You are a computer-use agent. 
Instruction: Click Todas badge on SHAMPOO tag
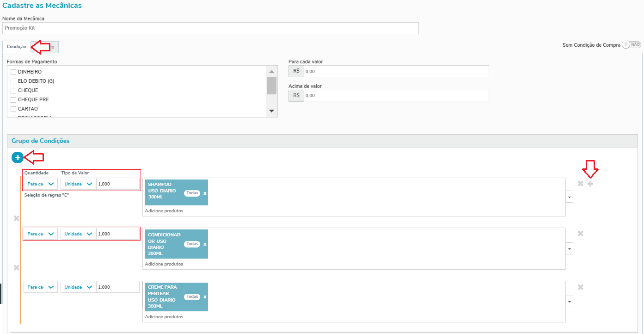(192, 193)
